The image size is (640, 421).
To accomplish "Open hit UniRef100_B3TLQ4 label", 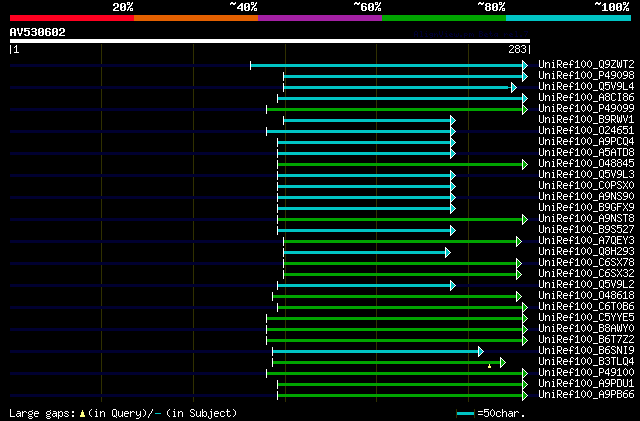I will tap(586, 362).
